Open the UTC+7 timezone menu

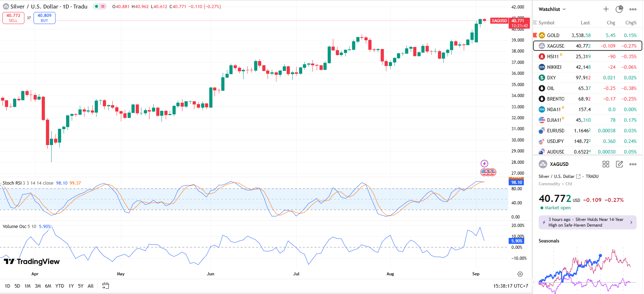click(x=510, y=286)
